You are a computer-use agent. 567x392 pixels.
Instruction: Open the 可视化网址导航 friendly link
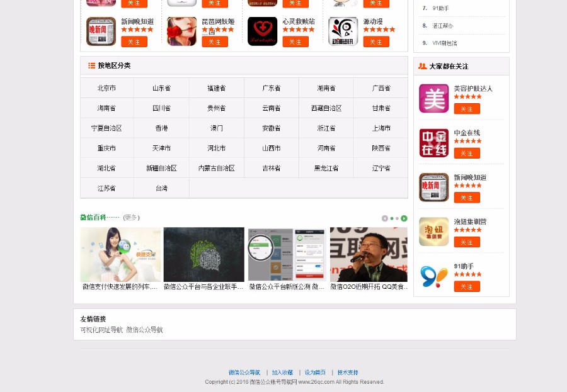coord(100,330)
